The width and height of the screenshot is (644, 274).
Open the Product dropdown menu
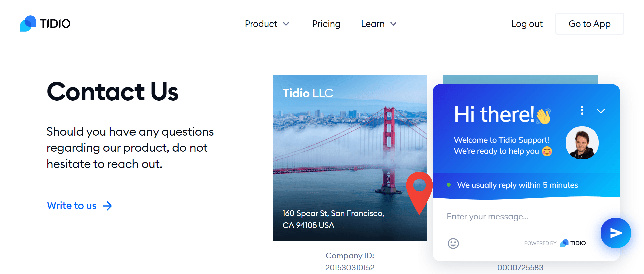267,24
